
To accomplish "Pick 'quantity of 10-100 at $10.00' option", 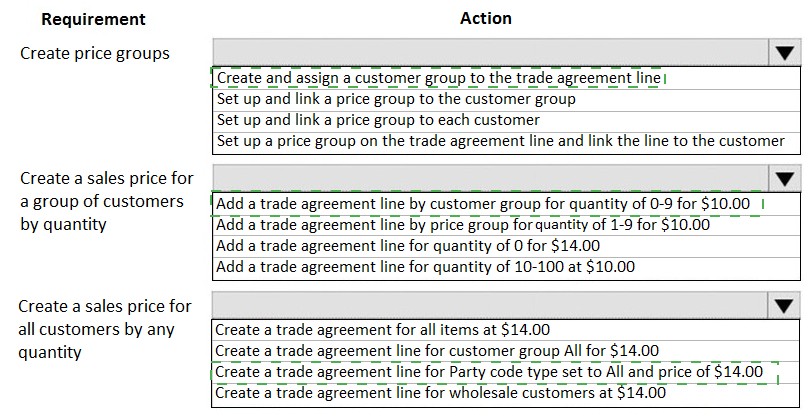I will coord(425,267).
